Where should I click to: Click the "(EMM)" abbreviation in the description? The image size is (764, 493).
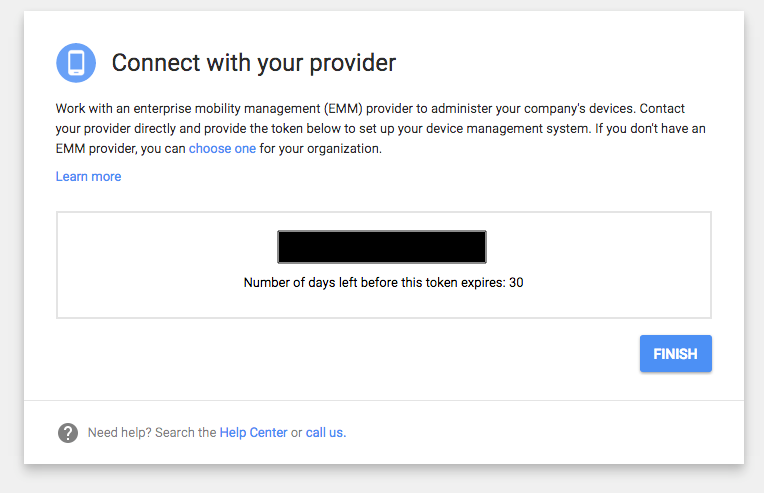[344, 109]
